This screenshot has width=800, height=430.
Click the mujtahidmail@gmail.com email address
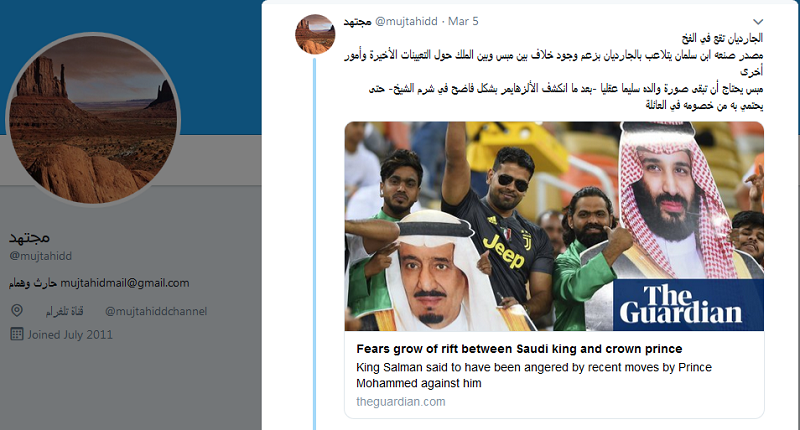(x=118, y=283)
